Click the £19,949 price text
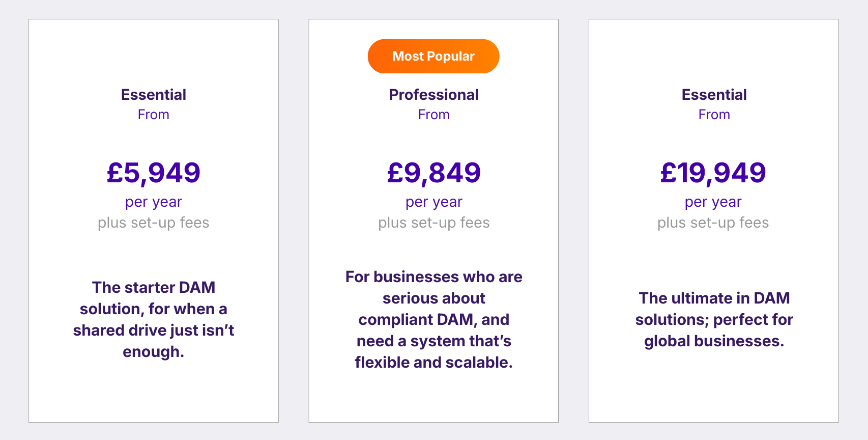Image resolution: width=868 pixels, height=440 pixels. pos(713,173)
